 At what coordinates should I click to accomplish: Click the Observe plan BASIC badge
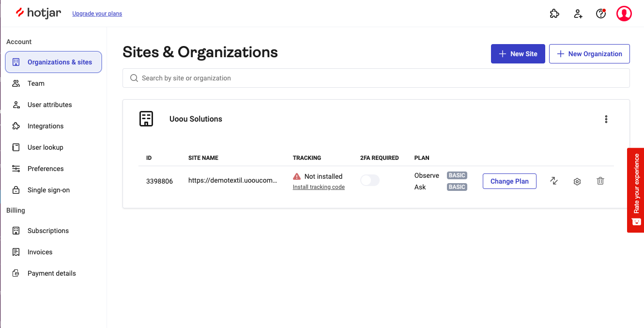click(457, 175)
